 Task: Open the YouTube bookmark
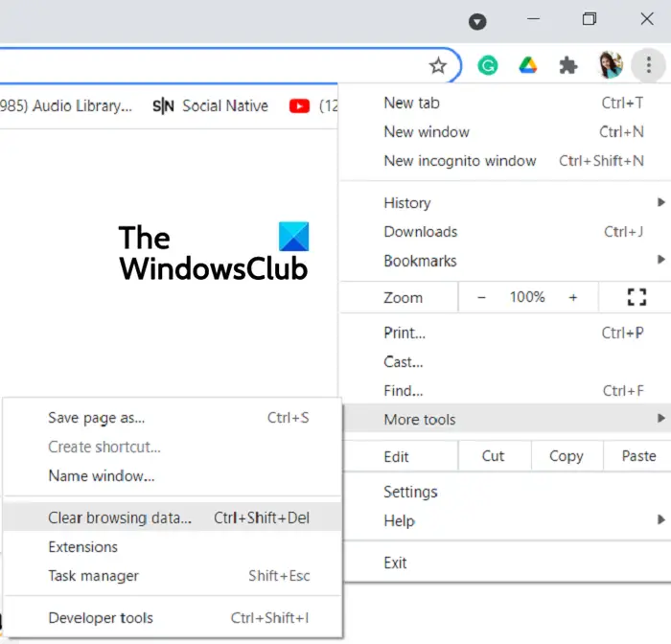click(313, 105)
